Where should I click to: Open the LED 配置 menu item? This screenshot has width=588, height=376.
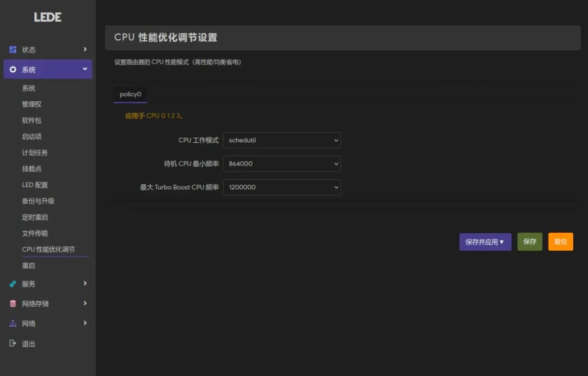pos(35,185)
